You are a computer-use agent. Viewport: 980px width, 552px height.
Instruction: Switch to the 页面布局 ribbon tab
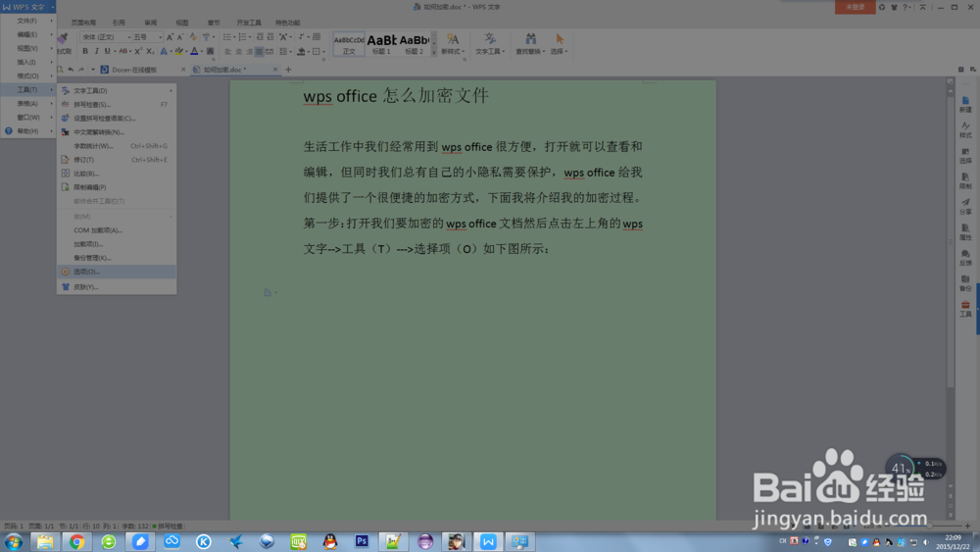coord(83,23)
